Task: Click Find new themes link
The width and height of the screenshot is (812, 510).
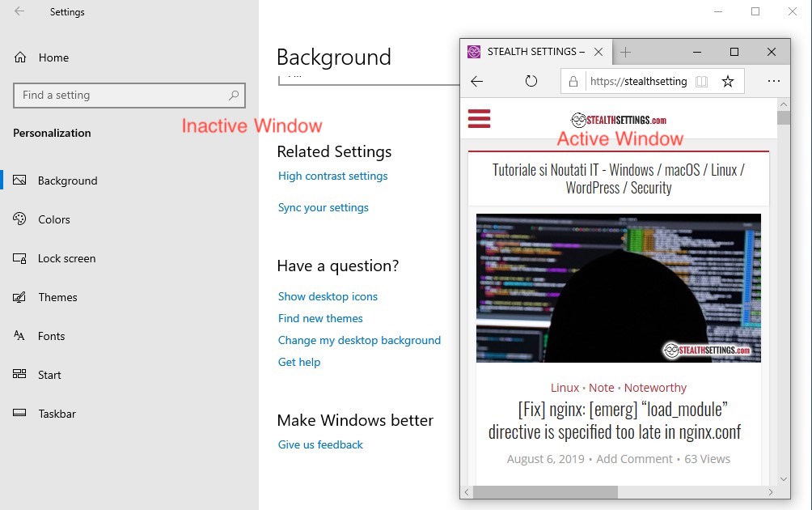Action: click(x=320, y=318)
